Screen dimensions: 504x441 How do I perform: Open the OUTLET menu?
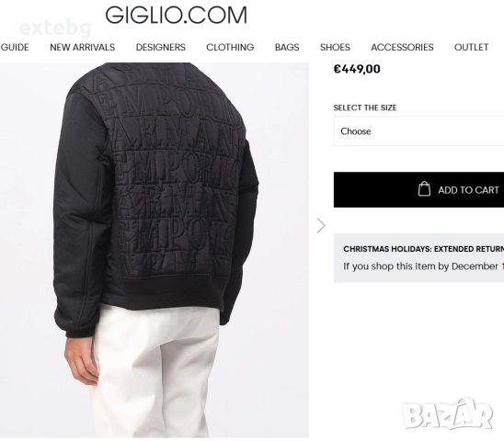471,47
